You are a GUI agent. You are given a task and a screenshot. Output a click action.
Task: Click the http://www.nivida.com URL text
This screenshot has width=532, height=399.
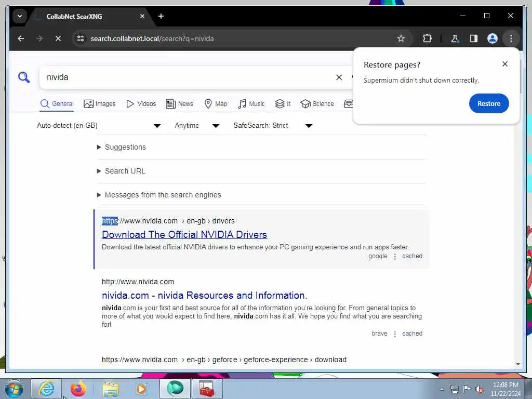tap(138, 282)
